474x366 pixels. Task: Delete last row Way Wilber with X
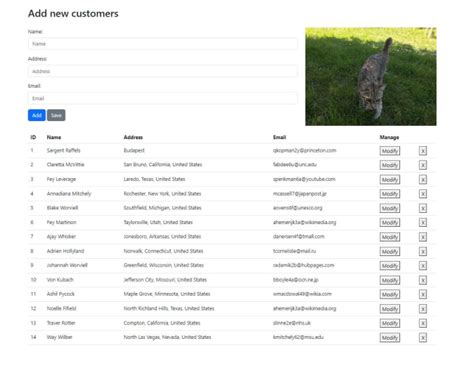(423, 338)
